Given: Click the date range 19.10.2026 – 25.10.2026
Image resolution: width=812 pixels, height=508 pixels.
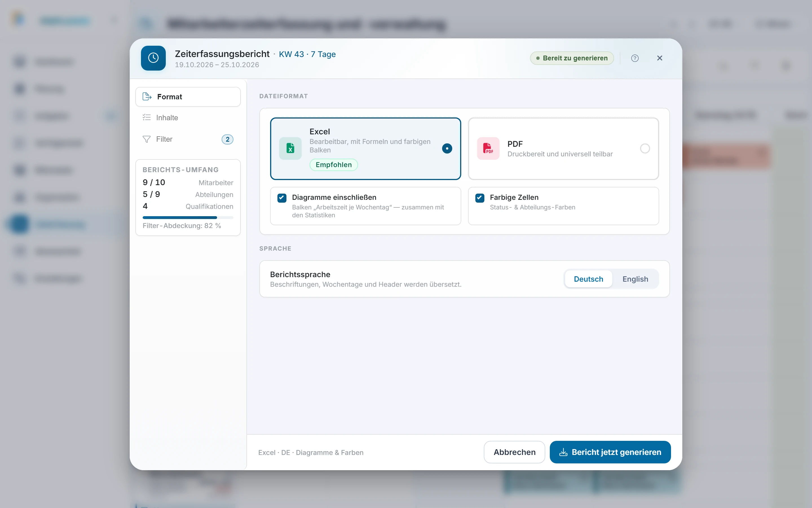Looking at the screenshot, I should [217, 65].
